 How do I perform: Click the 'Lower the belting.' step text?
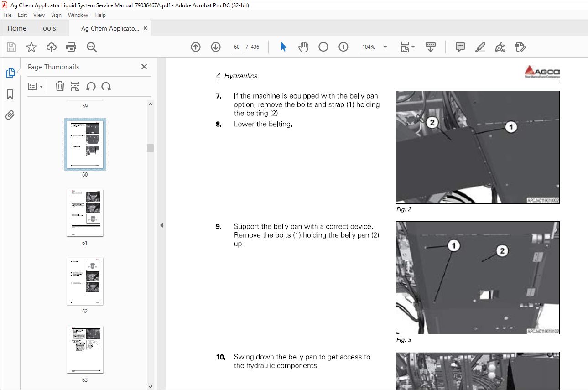[x=263, y=124]
